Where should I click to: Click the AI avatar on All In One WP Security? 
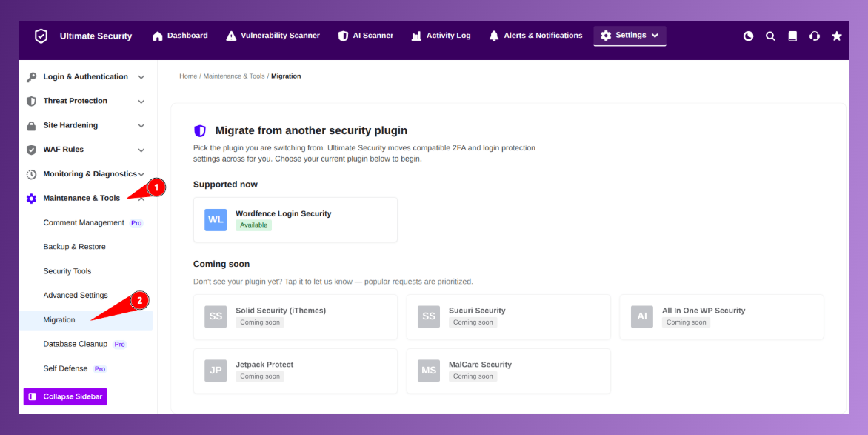click(x=641, y=316)
